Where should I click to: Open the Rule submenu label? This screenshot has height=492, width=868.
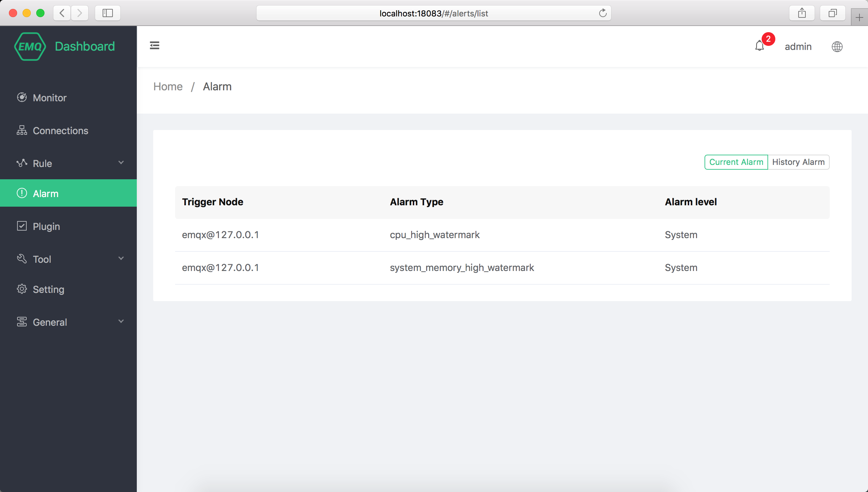tap(42, 164)
